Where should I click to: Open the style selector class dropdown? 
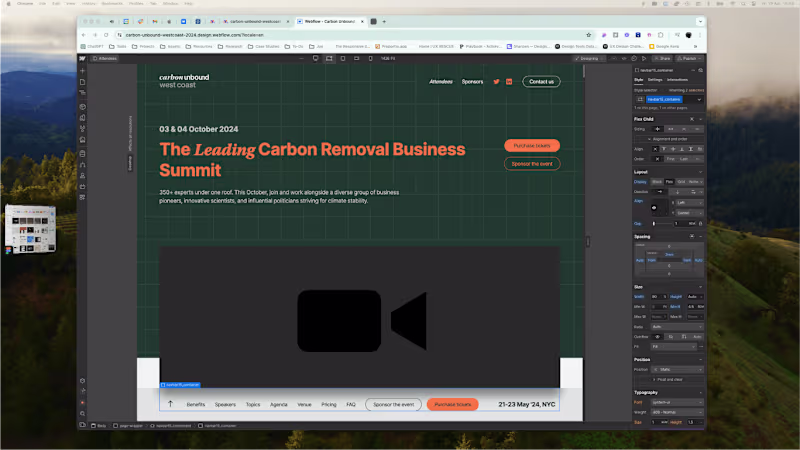click(x=699, y=100)
